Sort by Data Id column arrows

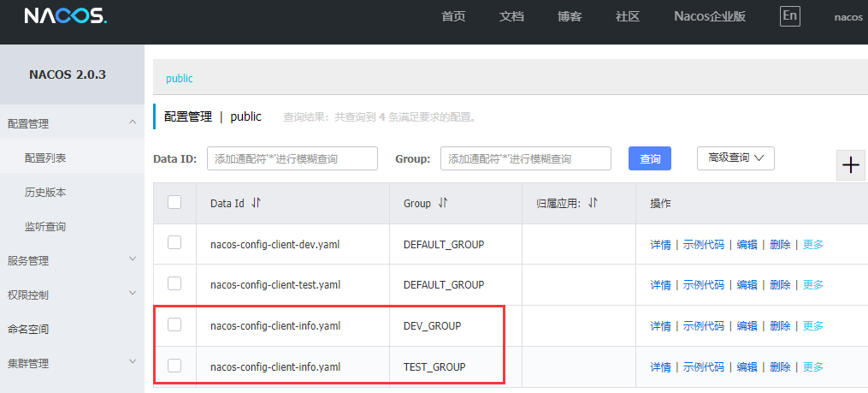tap(256, 204)
